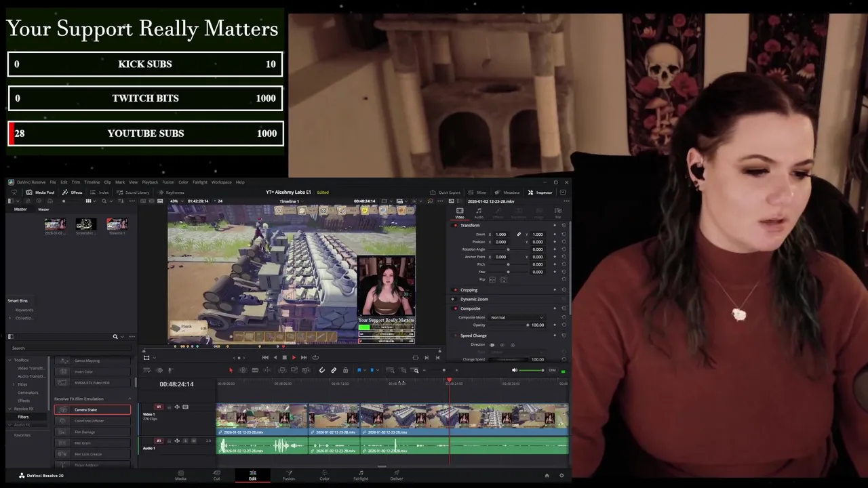The image size is (868, 488).
Task: Open the Keyframes panel
Action: click(171, 192)
